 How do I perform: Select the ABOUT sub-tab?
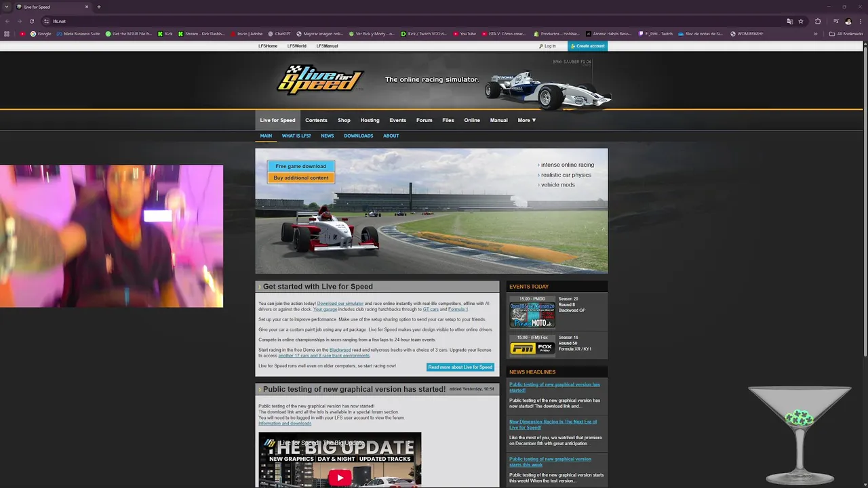[391, 136]
